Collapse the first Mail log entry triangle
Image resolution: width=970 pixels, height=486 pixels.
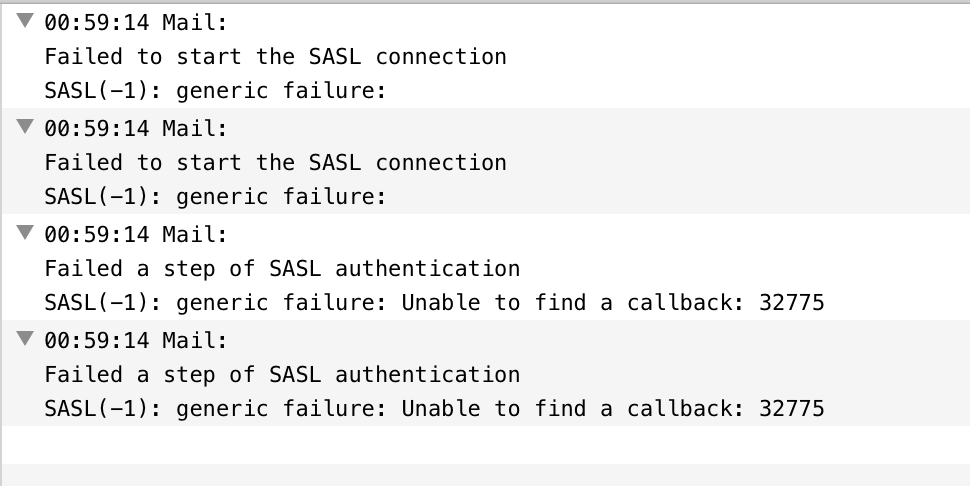tap(24, 20)
